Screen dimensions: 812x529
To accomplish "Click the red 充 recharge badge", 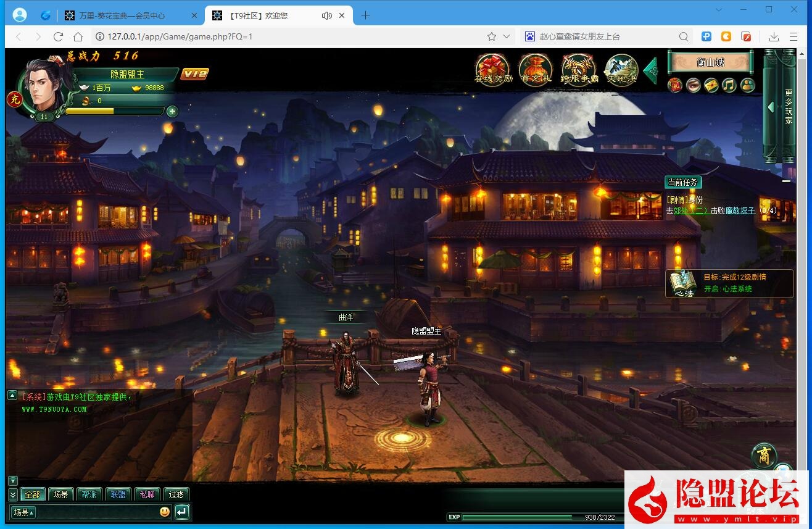I will [14, 99].
